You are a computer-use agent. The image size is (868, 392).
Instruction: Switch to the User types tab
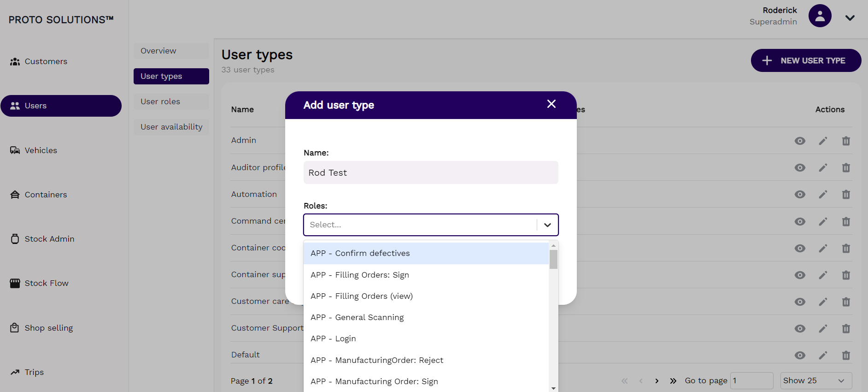(x=171, y=76)
